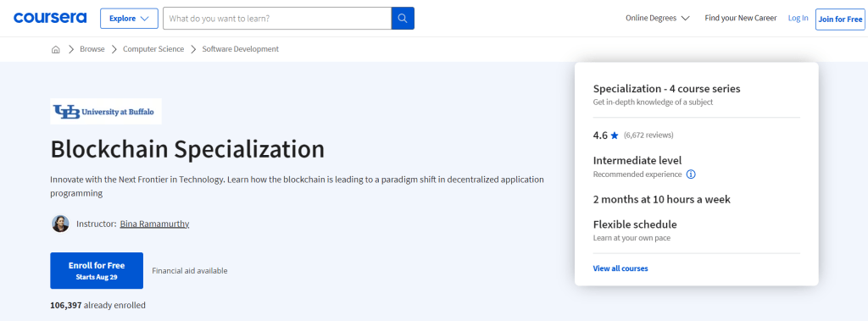Open Find your New Career link
868x321 pixels.
(741, 19)
